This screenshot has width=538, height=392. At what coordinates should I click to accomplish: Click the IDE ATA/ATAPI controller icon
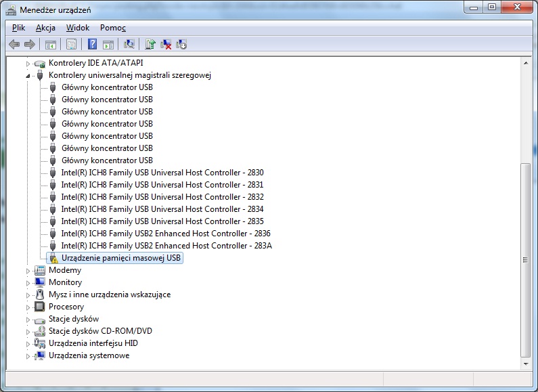pos(40,64)
